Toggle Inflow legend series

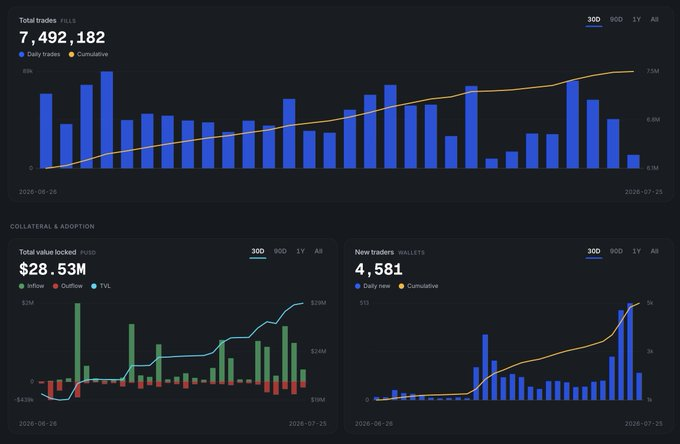pyautogui.click(x=31, y=286)
